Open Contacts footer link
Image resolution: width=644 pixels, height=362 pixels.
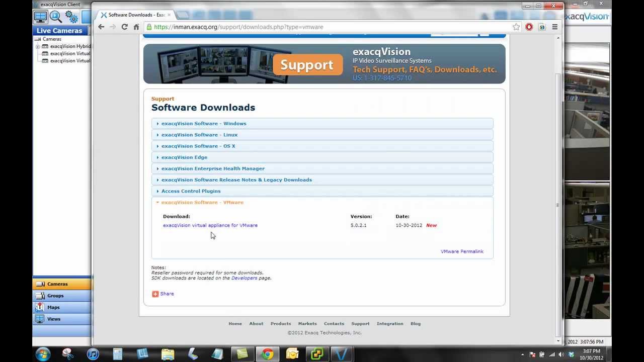[334, 324]
